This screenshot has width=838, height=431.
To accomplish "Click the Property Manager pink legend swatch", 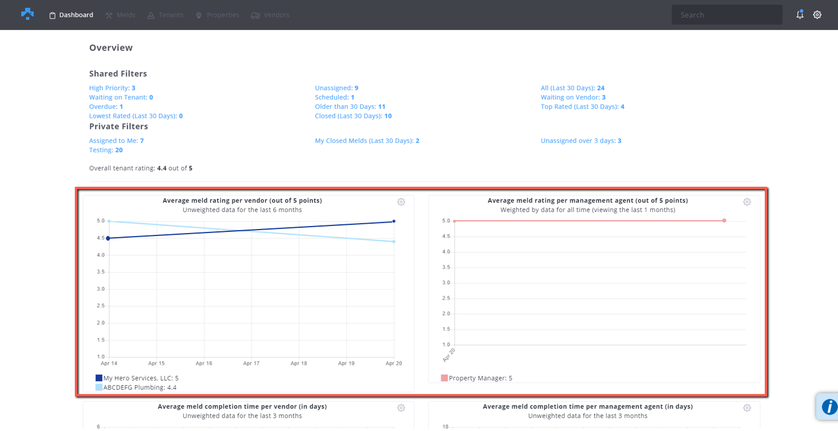I will [x=445, y=378].
